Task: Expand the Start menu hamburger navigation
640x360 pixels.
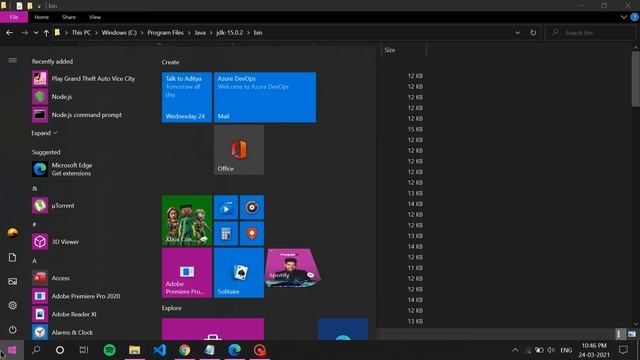Action: pyautogui.click(x=12, y=60)
